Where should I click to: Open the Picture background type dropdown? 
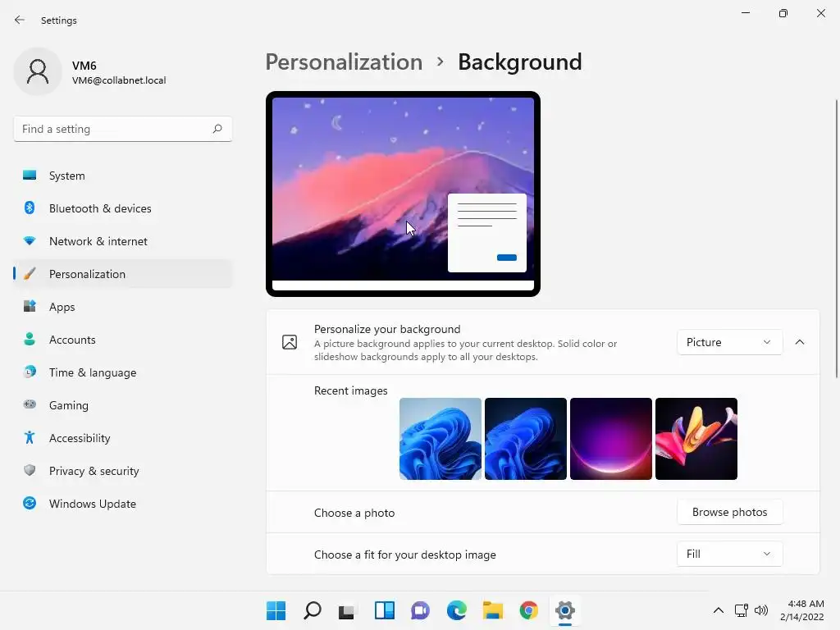point(729,342)
